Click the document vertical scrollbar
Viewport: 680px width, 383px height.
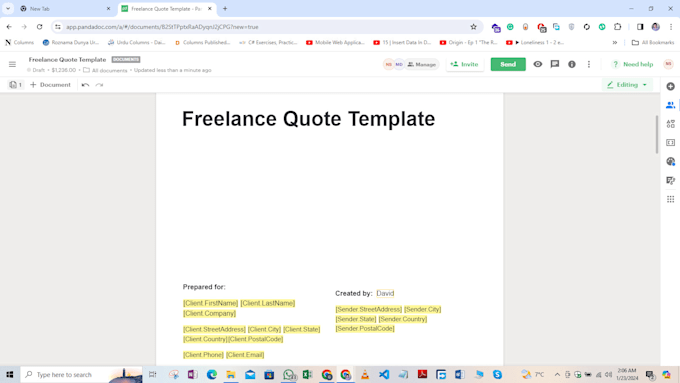pyautogui.click(x=657, y=134)
